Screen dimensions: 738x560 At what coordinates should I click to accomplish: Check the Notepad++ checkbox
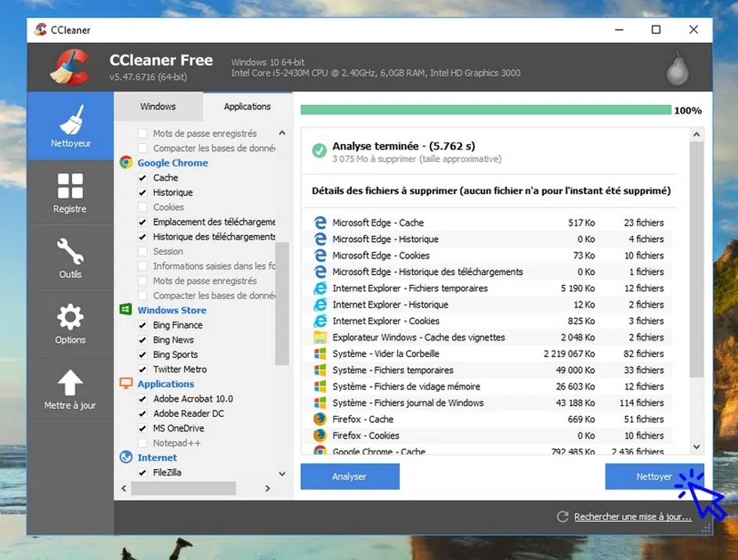pyautogui.click(x=143, y=443)
